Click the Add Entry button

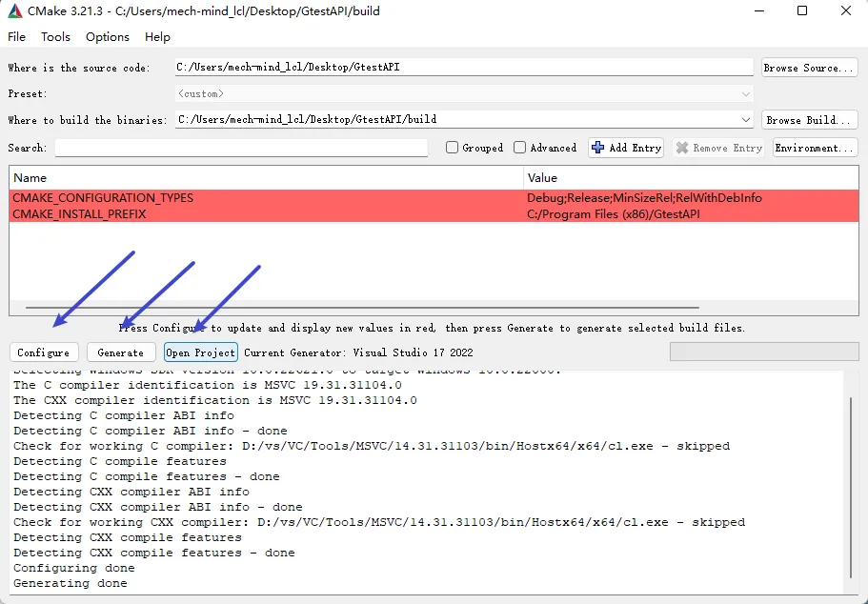626,148
